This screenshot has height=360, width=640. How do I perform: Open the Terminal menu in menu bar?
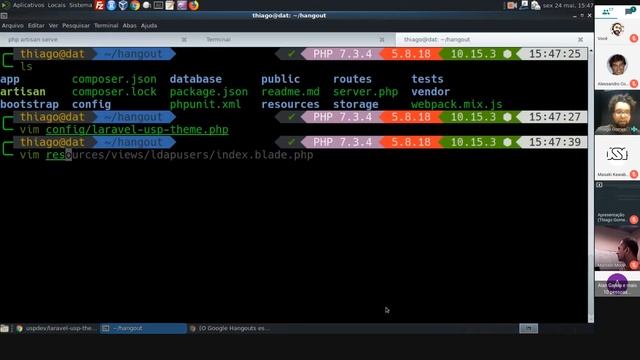[106, 25]
